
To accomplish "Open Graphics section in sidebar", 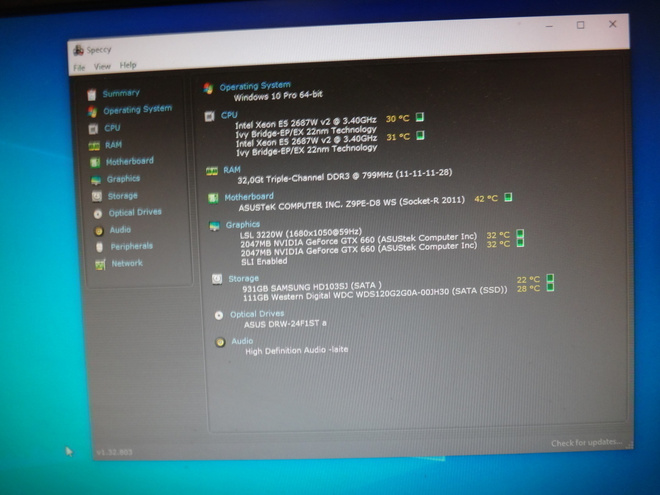I will pos(123,178).
